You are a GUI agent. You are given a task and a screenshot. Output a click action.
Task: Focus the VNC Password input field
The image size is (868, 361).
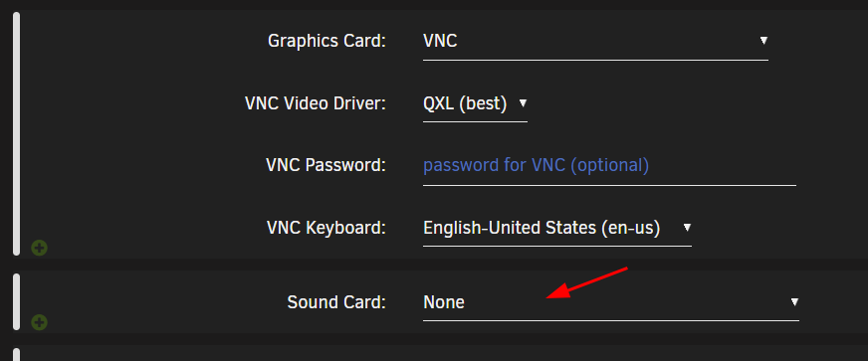[x=609, y=165]
